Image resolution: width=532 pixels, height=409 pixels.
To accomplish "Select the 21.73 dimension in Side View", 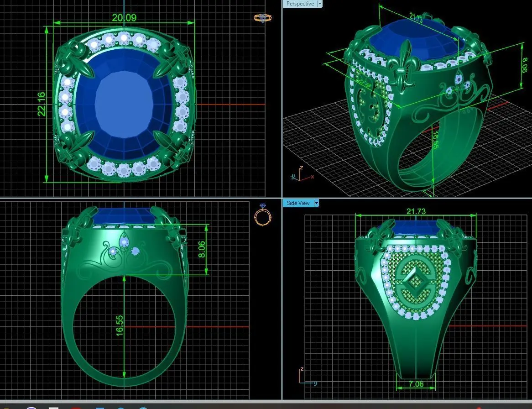I will [x=416, y=211].
